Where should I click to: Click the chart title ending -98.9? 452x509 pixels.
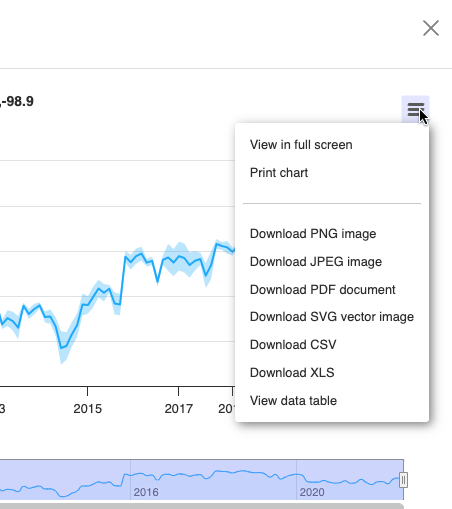[x=17, y=101]
